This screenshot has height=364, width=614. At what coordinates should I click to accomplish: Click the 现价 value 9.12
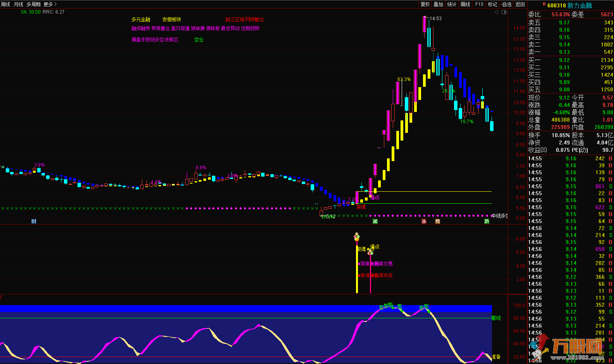(564, 98)
